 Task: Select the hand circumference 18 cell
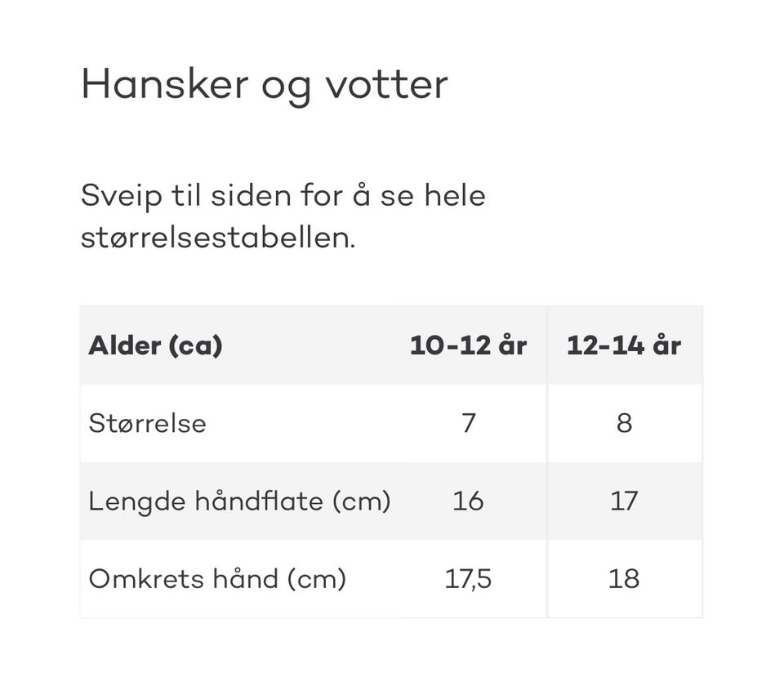pyautogui.click(x=624, y=579)
